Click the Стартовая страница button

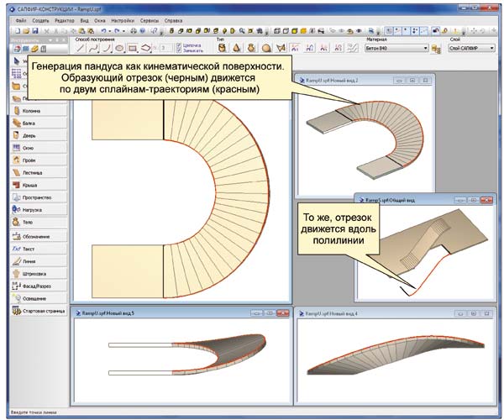click(38, 311)
